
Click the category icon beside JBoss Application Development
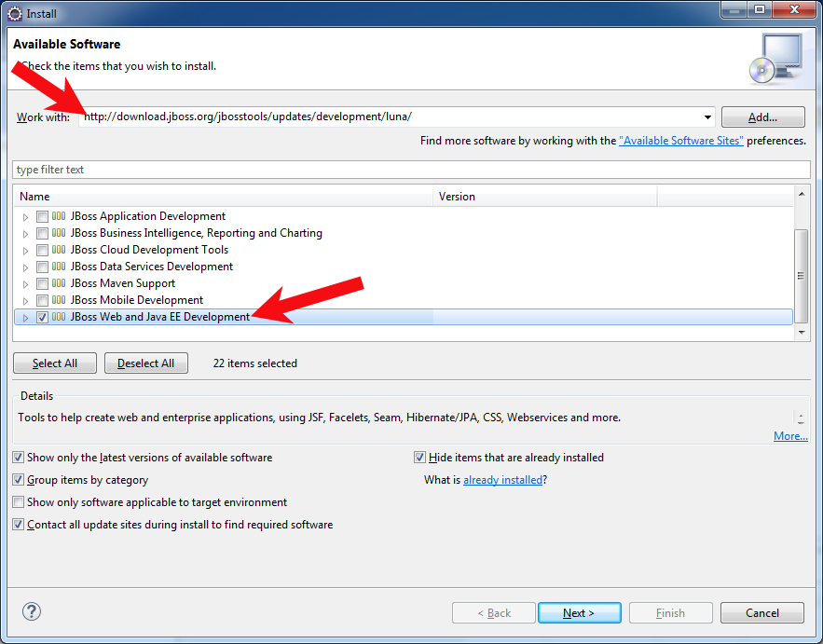(59, 215)
